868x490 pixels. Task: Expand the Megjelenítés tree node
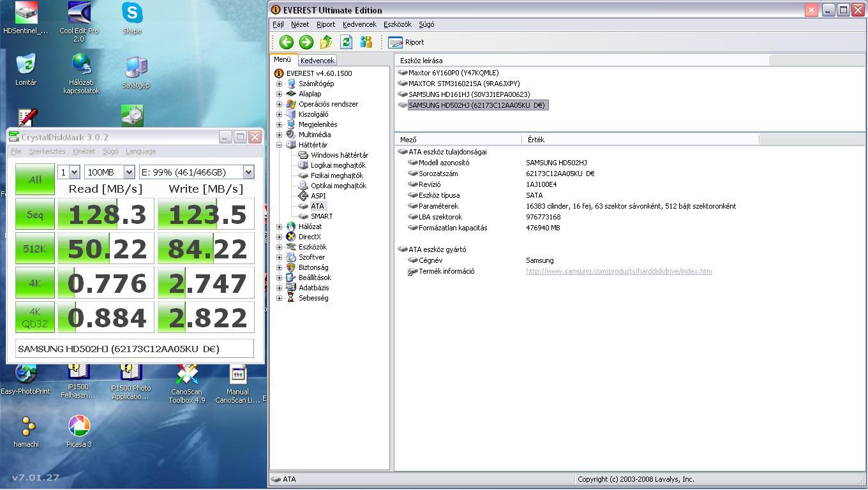pyautogui.click(x=279, y=124)
